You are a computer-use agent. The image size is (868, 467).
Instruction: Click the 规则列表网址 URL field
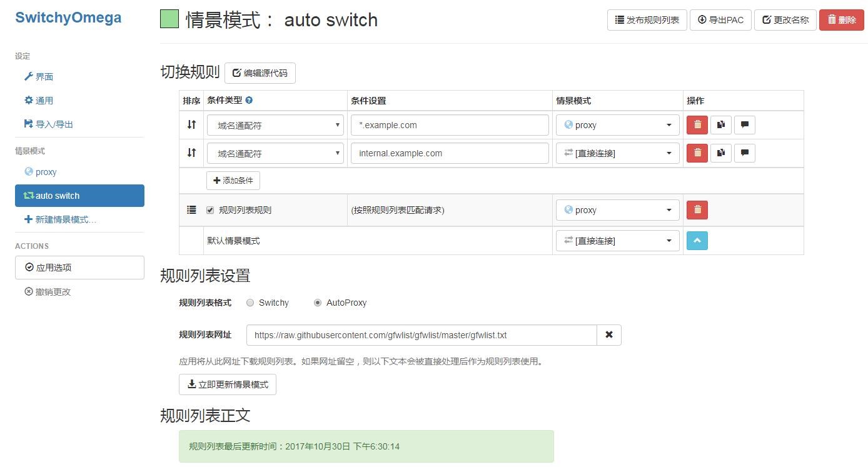pyautogui.click(x=421, y=335)
